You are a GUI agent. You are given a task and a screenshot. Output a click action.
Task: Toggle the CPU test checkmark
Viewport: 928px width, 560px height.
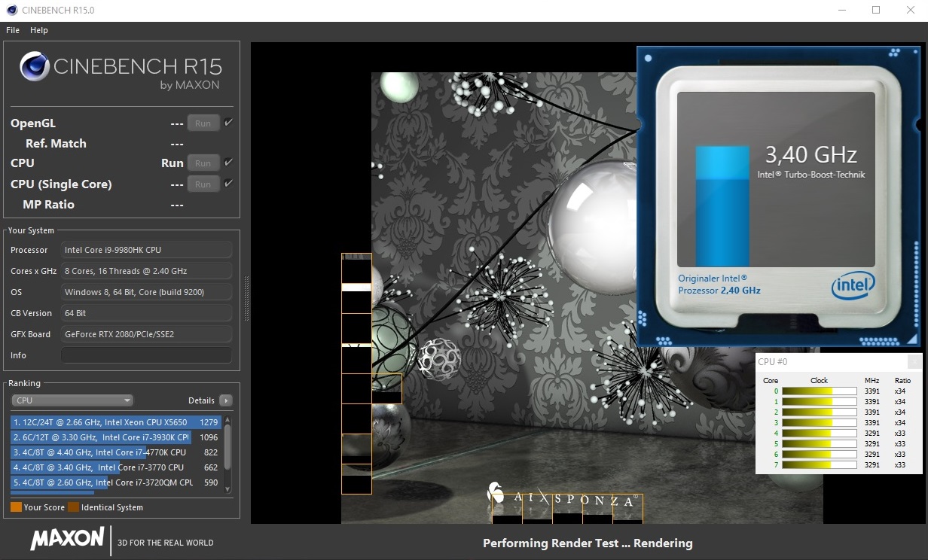(229, 162)
